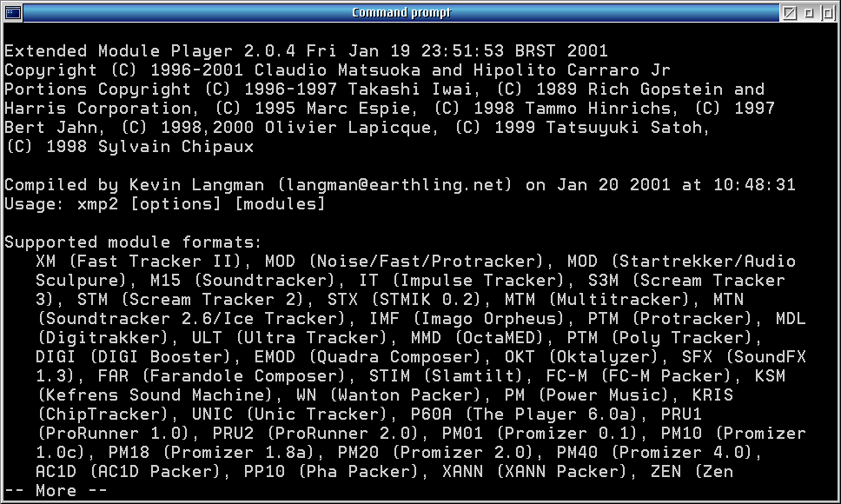The height and width of the screenshot is (504, 841).
Task: Click the text "Usage: xmp2 [options] [modules]"
Action: tap(165, 204)
